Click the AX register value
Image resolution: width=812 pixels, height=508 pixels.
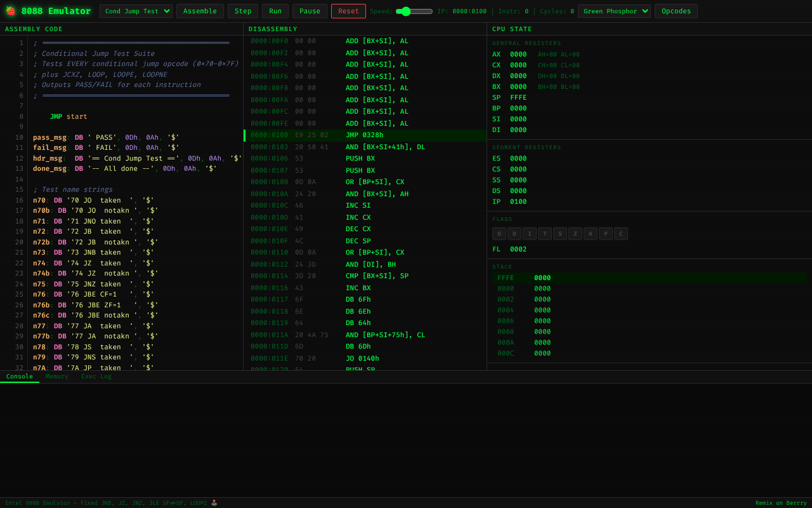click(x=518, y=54)
